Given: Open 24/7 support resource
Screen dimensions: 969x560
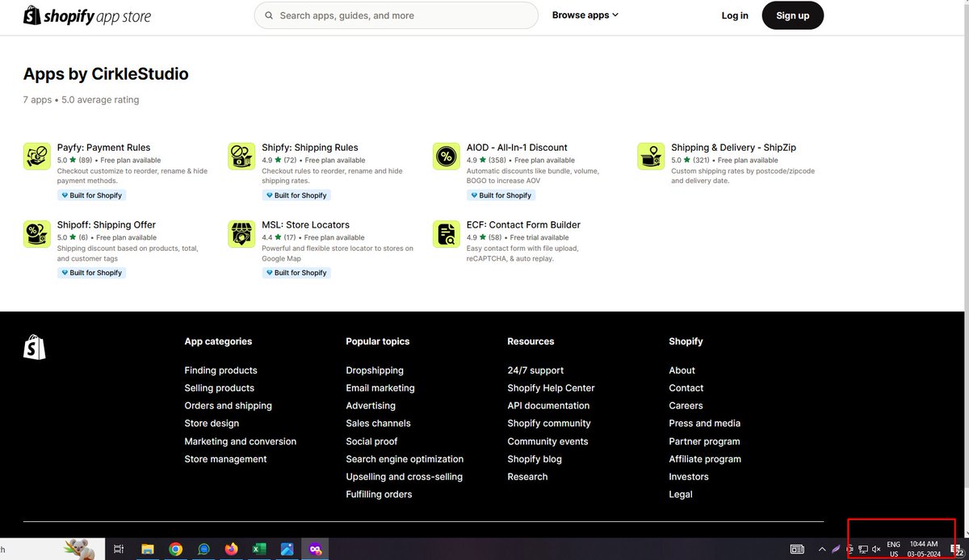Looking at the screenshot, I should click(535, 370).
